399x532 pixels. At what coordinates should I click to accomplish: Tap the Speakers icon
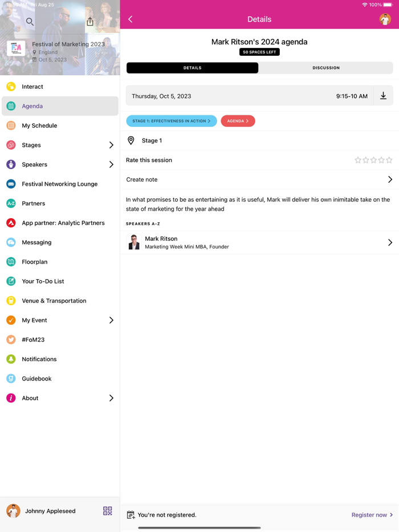pos(11,165)
